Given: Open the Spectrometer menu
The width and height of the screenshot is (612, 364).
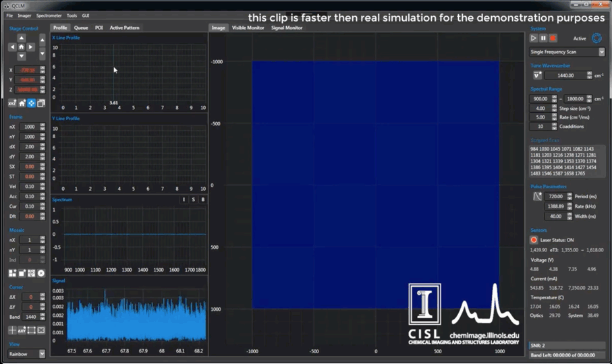Looking at the screenshot, I should (x=49, y=16).
